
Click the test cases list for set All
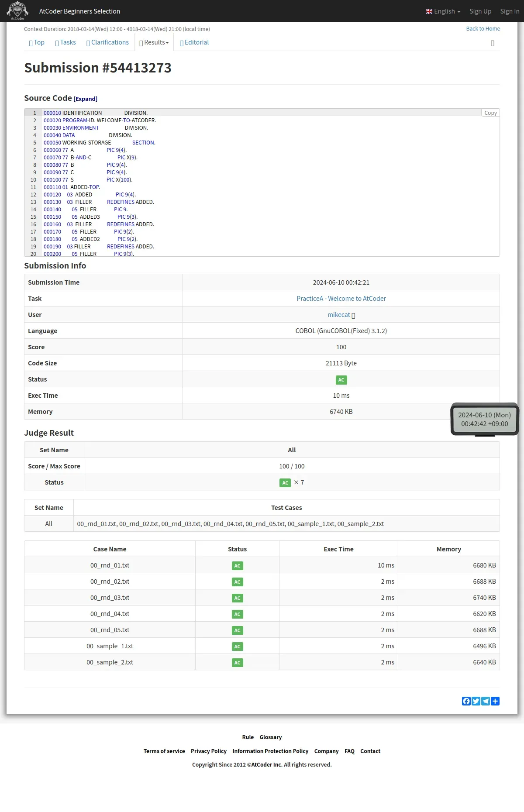tap(230, 524)
